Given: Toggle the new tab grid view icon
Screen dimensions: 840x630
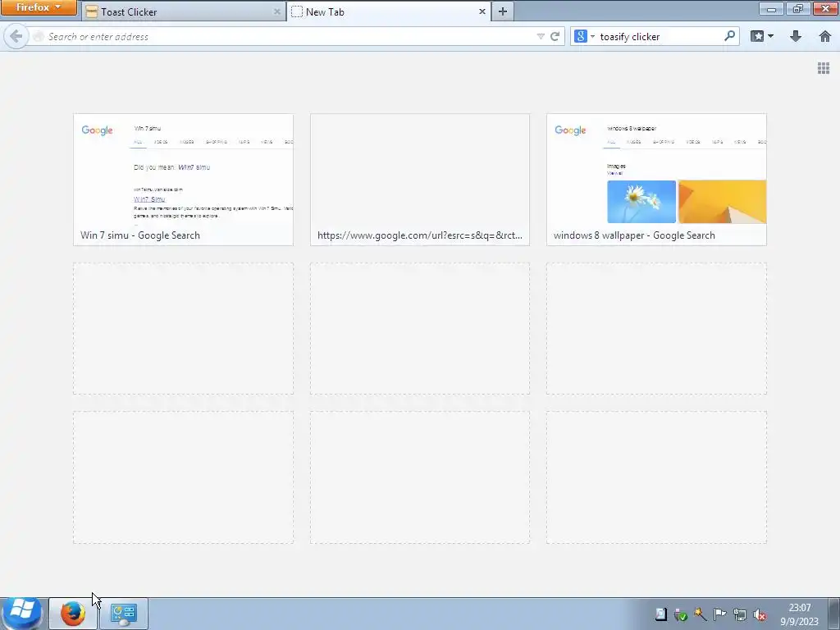Looking at the screenshot, I should [x=824, y=68].
